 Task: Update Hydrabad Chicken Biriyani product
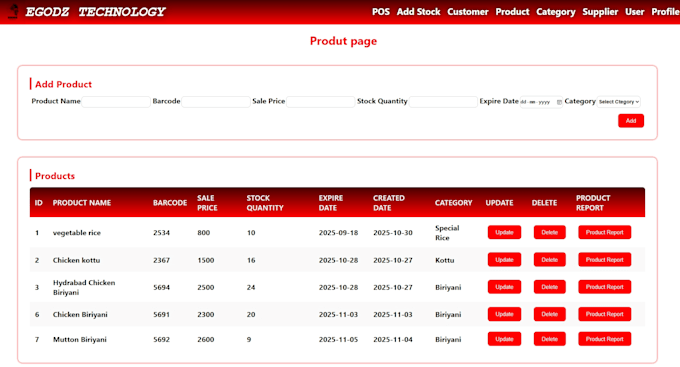coord(504,287)
